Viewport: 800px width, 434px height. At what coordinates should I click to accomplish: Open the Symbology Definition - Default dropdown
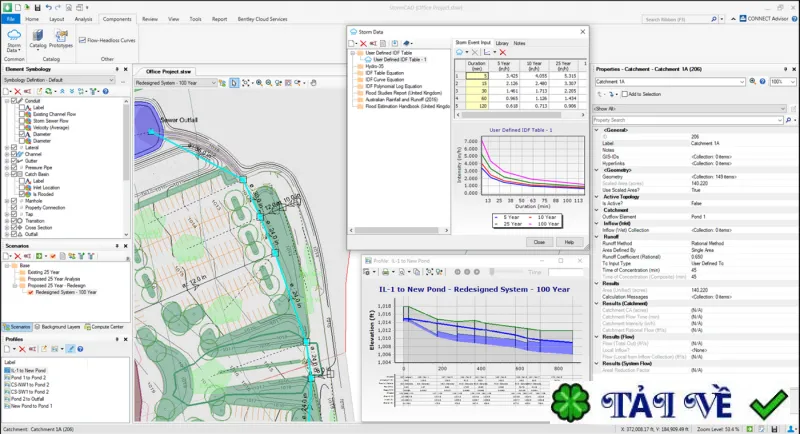(59, 80)
